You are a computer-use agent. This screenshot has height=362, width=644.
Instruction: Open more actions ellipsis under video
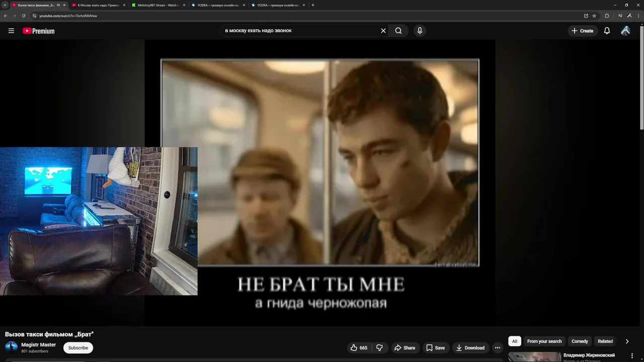coord(497,348)
